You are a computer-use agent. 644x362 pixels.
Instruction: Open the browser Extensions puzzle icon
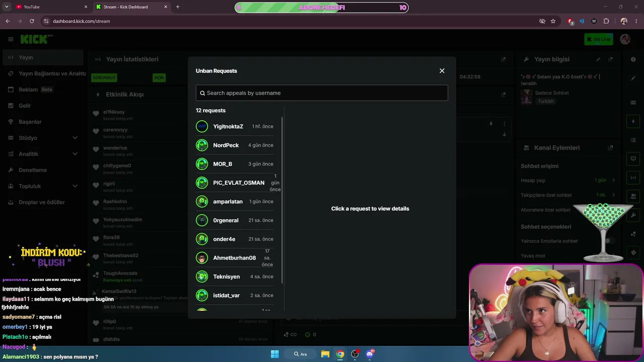(606, 21)
